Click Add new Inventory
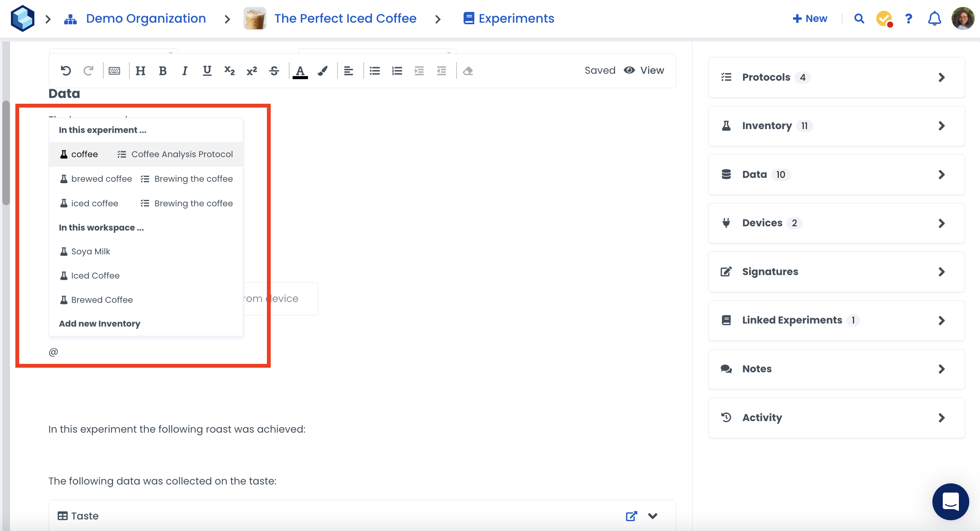 pos(99,324)
